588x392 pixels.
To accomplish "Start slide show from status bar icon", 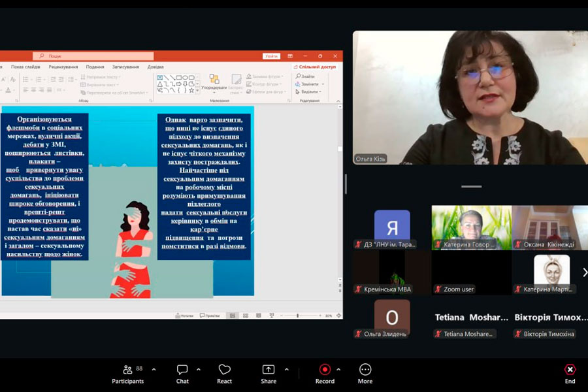I will coord(272,316).
